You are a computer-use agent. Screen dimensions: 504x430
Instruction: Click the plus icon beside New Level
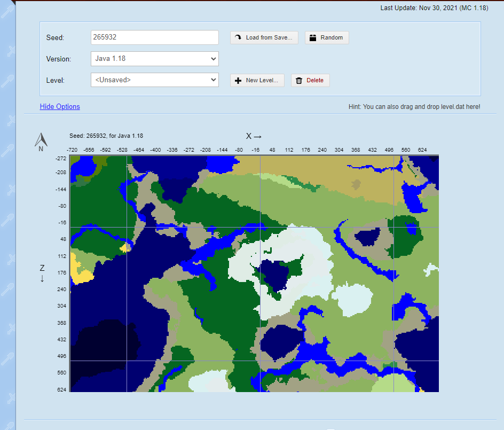[238, 80]
